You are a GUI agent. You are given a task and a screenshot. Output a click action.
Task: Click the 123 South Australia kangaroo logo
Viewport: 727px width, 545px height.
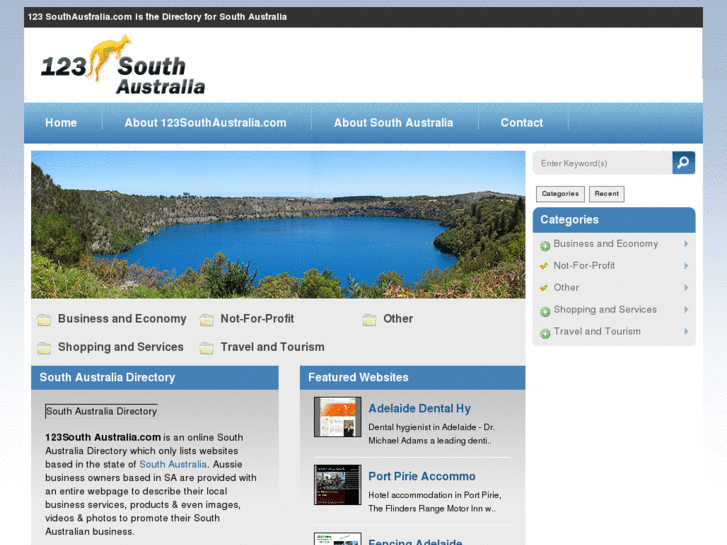pyautogui.click(x=123, y=65)
